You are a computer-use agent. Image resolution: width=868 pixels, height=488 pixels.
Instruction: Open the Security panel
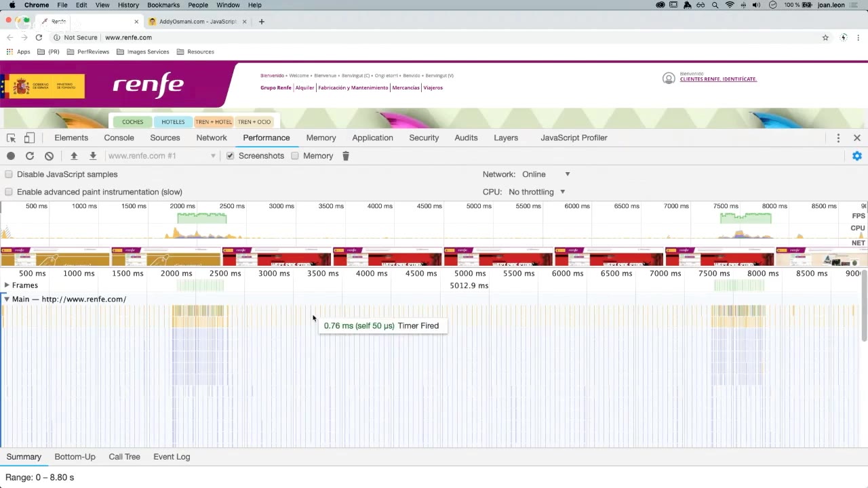[x=424, y=138]
